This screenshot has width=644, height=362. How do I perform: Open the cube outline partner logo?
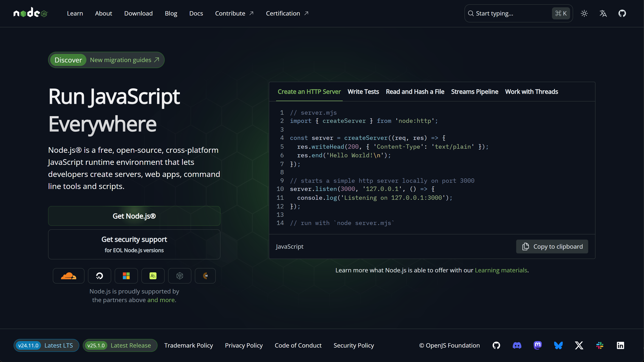(x=180, y=276)
